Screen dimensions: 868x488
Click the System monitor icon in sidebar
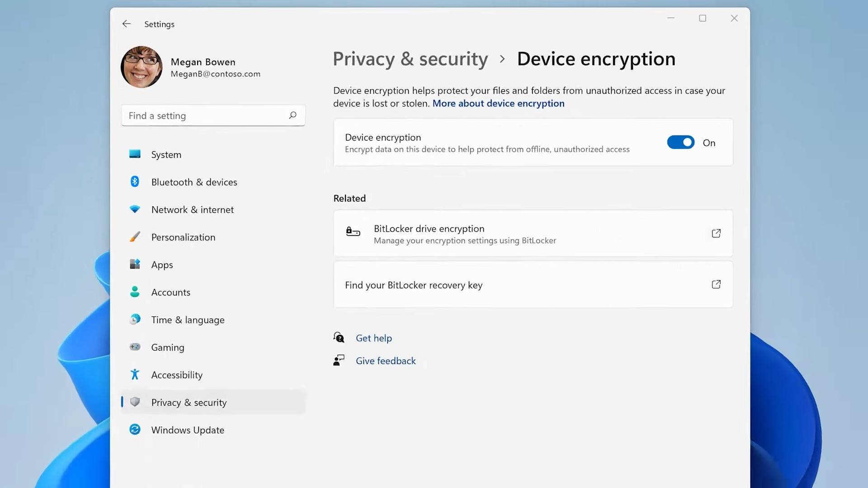click(135, 154)
